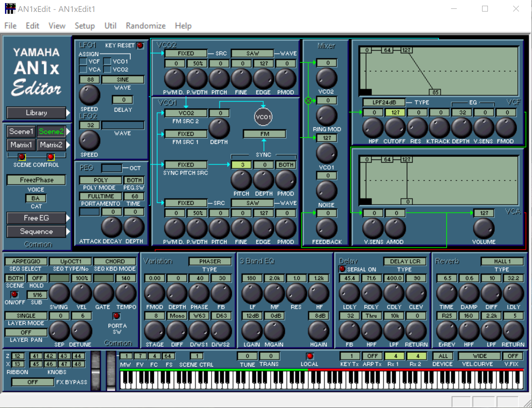This screenshot has width=532, height=408.
Task: Open the LPF24dB filter type selector
Action: [384, 102]
